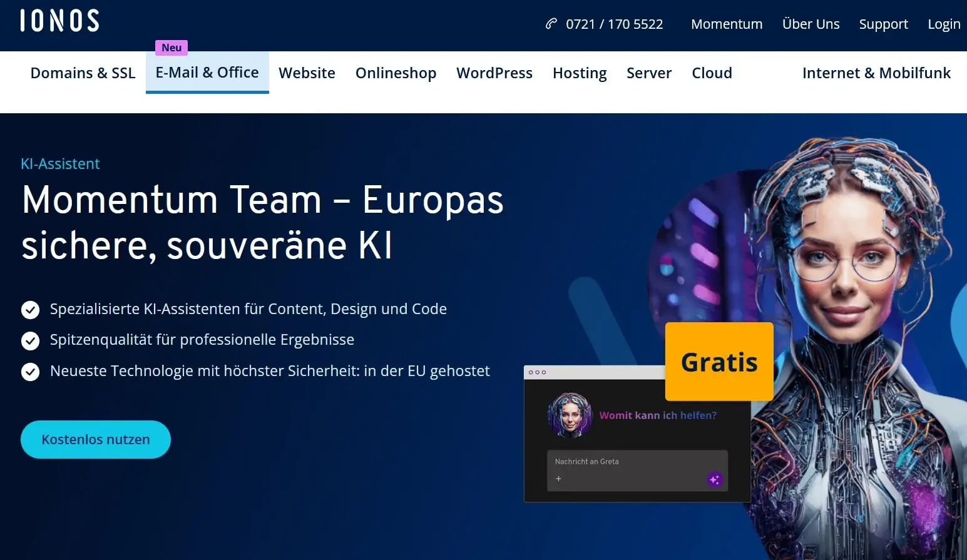Click the three window dots on the chat mockup
Viewport: 967px width, 560px height.
(x=537, y=371)
